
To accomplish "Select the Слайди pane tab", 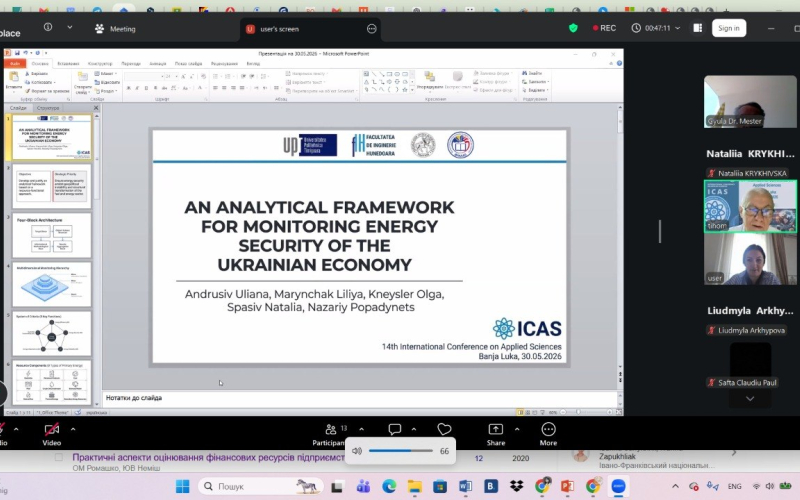I will (18, 108).
